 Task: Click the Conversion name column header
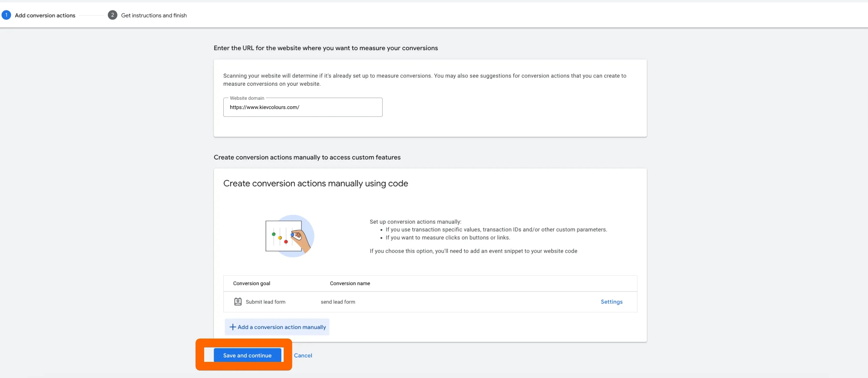(x=350, y=283)
